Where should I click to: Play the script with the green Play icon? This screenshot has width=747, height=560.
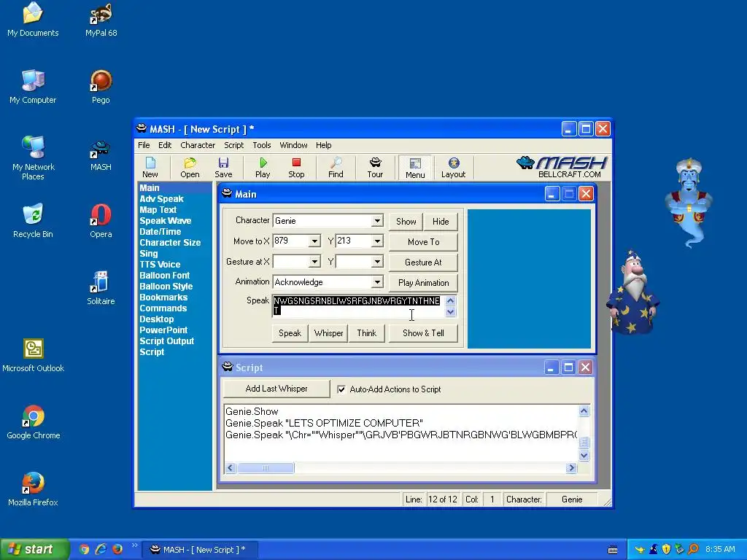point(263,168)
